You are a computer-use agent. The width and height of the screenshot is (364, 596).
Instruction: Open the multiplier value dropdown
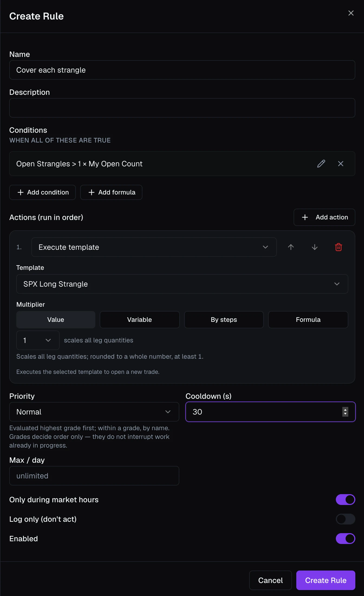click(x=38, y=340)
